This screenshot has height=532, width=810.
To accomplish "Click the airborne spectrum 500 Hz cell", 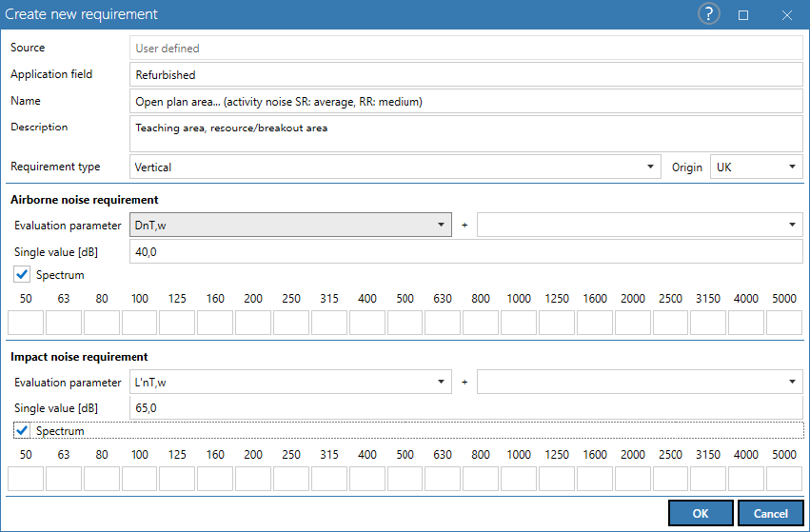I will coord(405,323).
